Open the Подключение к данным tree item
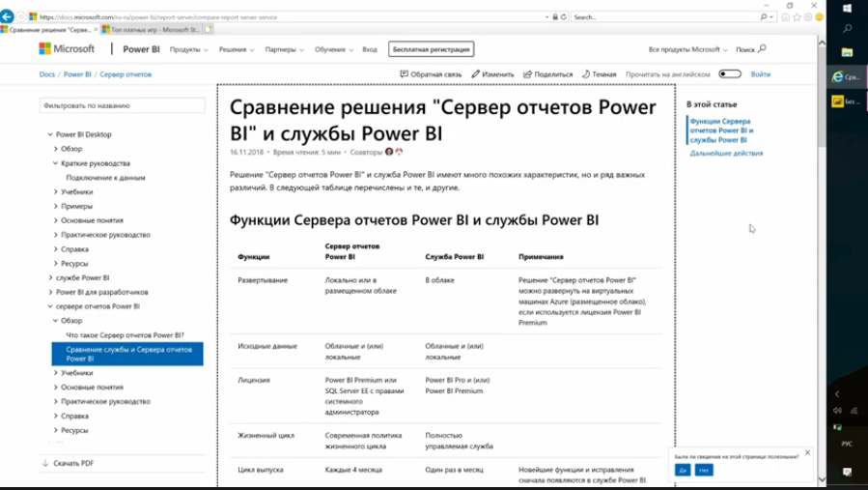 106,178
